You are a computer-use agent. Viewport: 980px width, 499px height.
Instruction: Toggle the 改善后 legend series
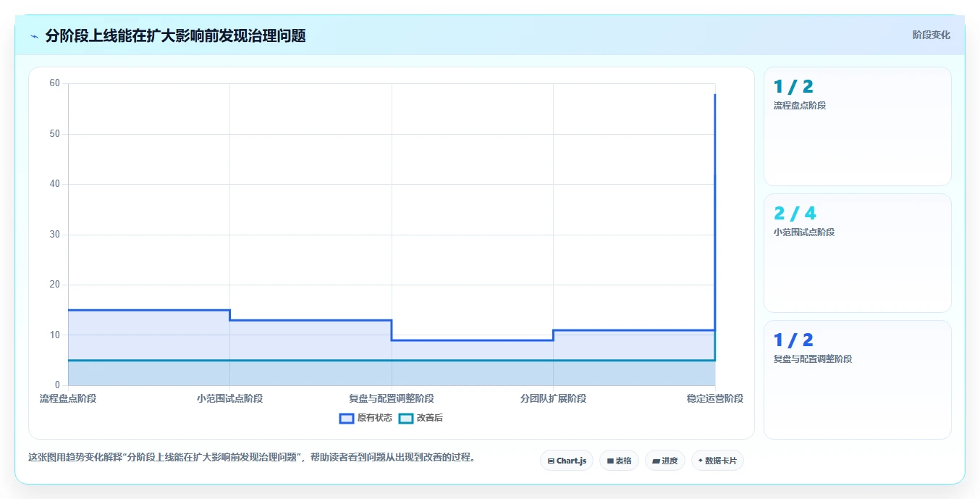click(x=421, y=418)
